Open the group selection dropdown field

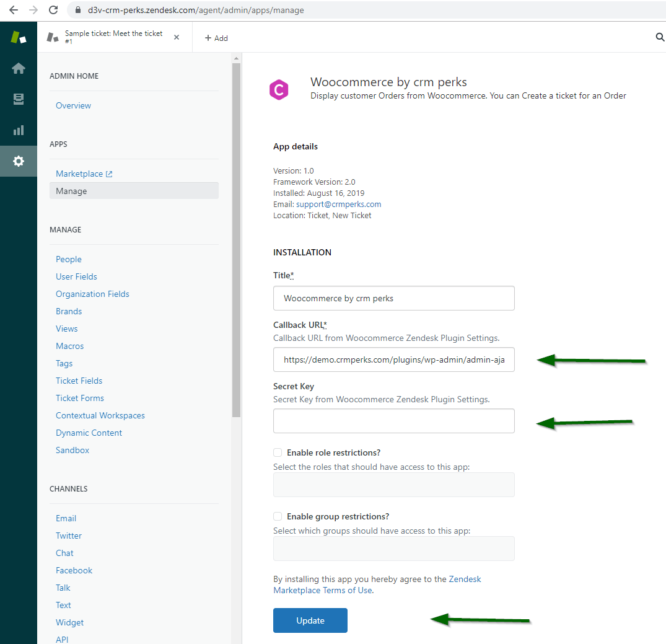393,549
